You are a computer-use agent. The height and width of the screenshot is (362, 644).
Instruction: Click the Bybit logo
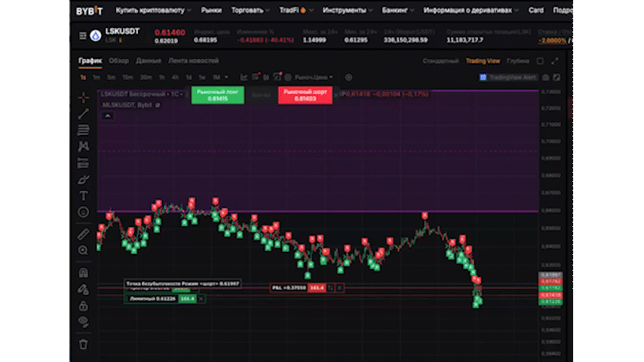pyautogui.click(x=90, y=11)
